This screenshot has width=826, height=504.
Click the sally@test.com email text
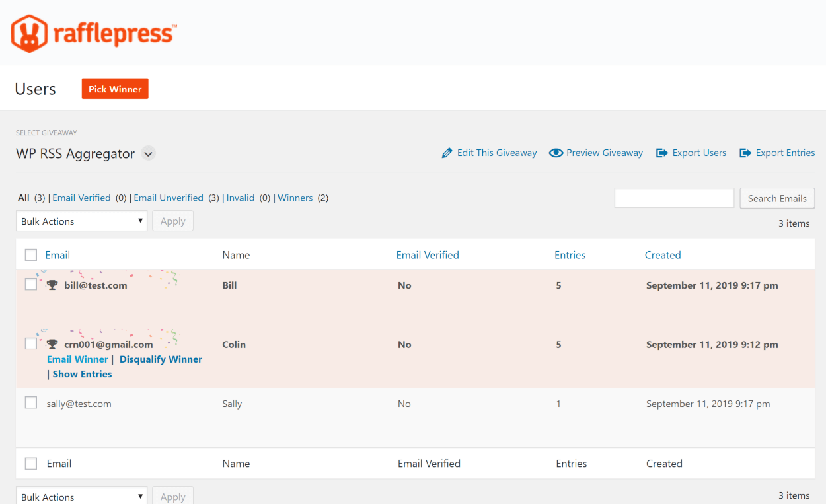click(x=79, y=404)
